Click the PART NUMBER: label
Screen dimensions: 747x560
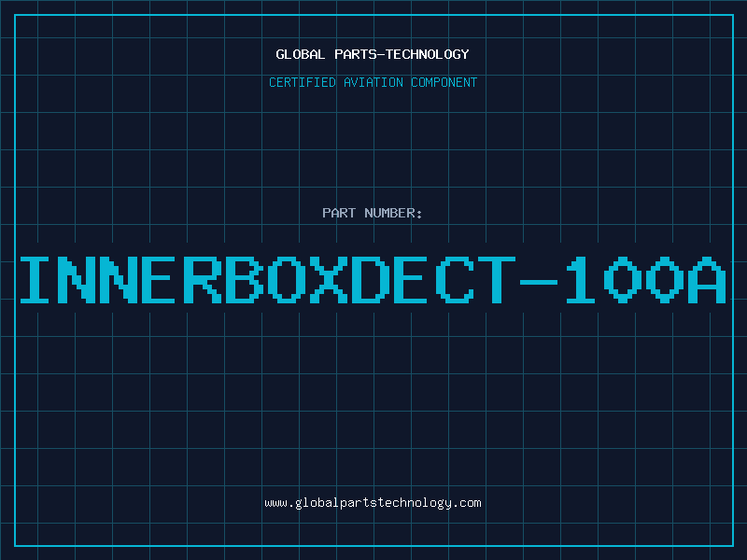pos(373,213)
